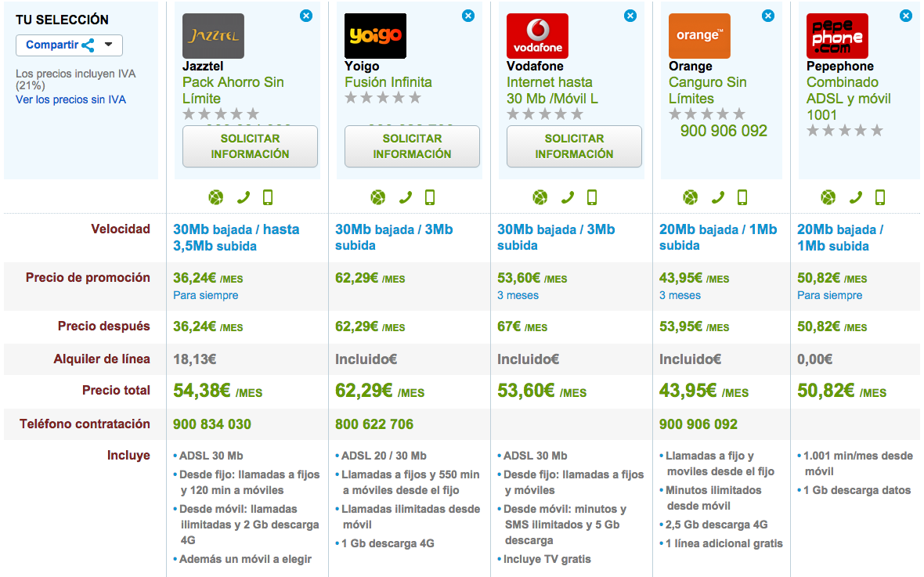This screenshot has height=577, width=924.
Task: Remove Pepephone from the selection
Action: pos(906,15)
